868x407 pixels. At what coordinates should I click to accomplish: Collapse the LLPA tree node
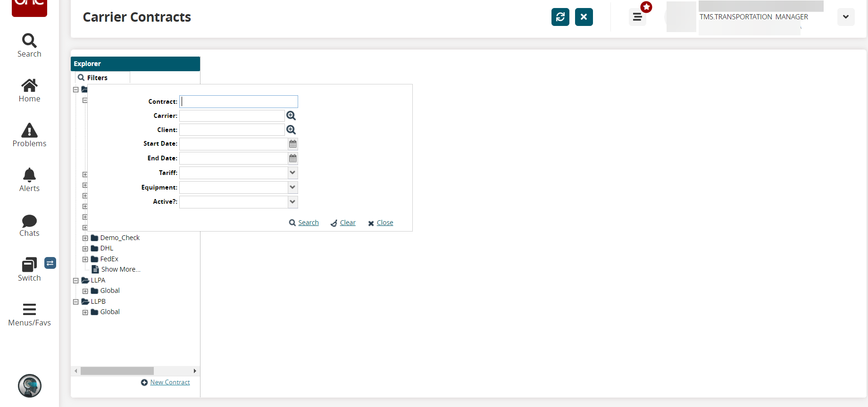[76, 281]
